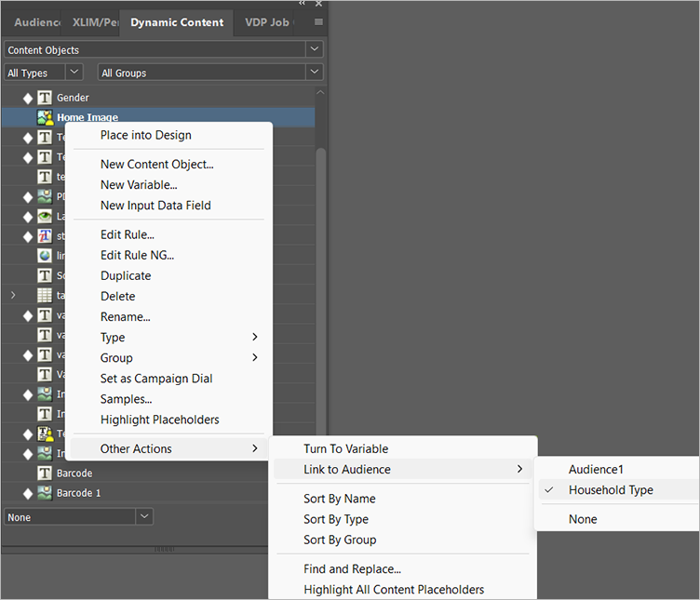700x600 pixels.
Task: Choose Delete from the context menu
Action: [x=118, y=296]
